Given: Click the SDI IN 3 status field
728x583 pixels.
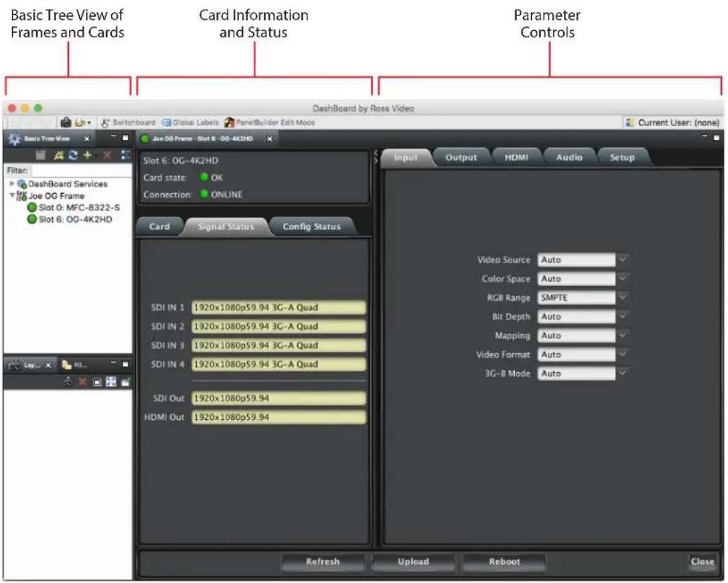Looking at the screenshot, I should tap(279, 346).
